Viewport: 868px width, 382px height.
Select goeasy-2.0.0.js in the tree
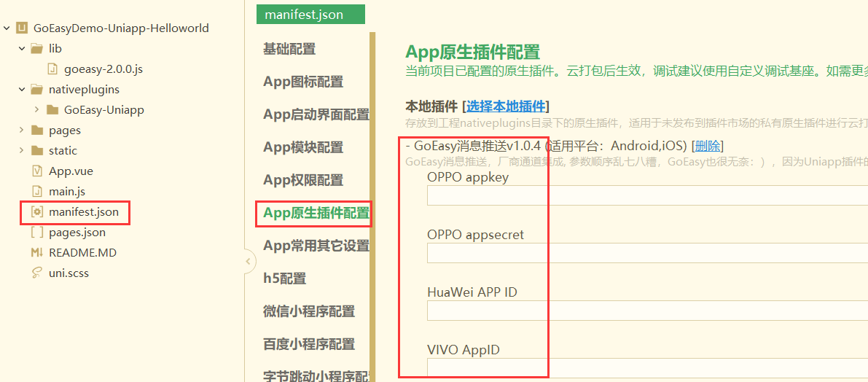(x=103, y=69)
